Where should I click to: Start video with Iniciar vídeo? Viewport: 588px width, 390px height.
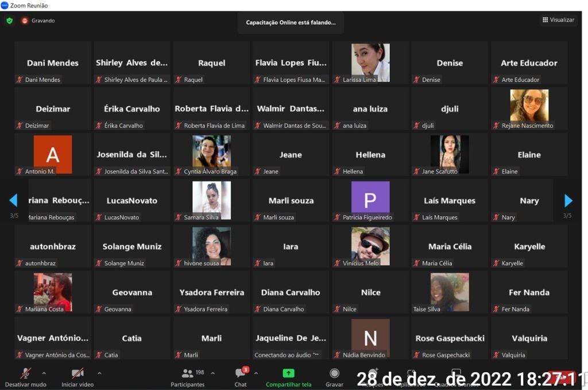click(78, 373)
